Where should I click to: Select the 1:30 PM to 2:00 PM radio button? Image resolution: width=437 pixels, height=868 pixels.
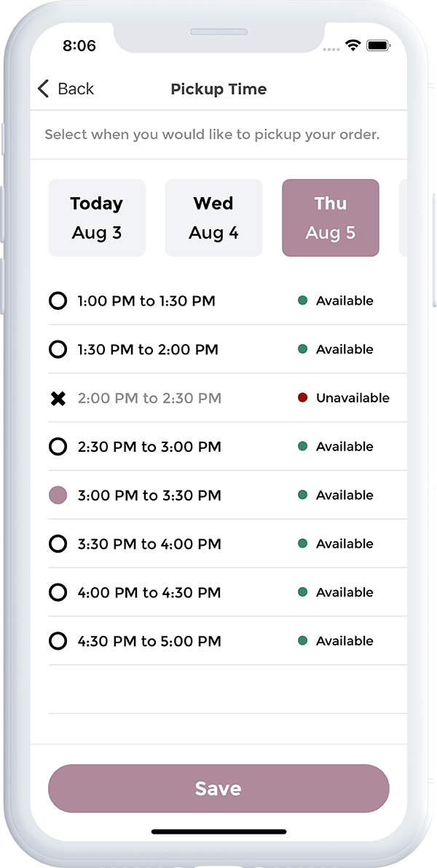pyautogui.click(x=58, y=350)
